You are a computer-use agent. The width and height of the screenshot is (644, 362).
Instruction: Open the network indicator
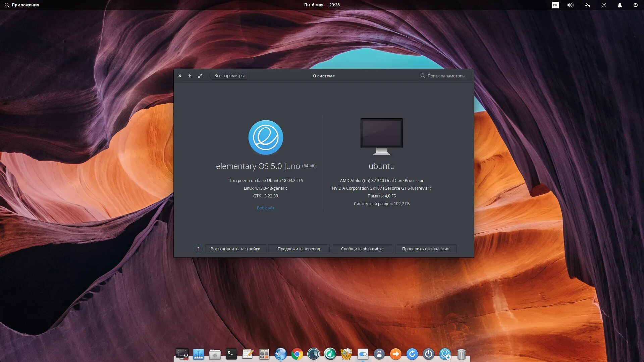point(587,5)
